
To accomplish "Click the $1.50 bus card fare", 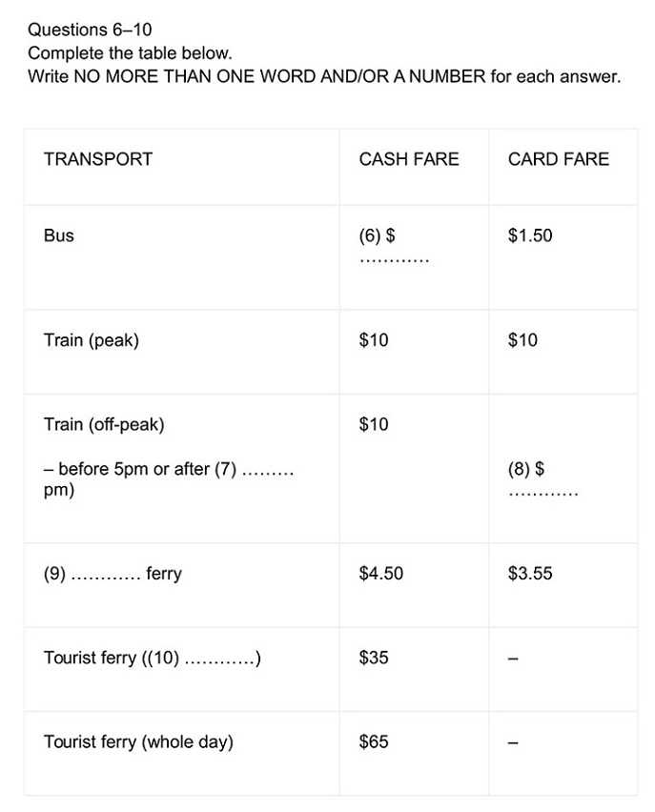I will click(x=530, y=235).
